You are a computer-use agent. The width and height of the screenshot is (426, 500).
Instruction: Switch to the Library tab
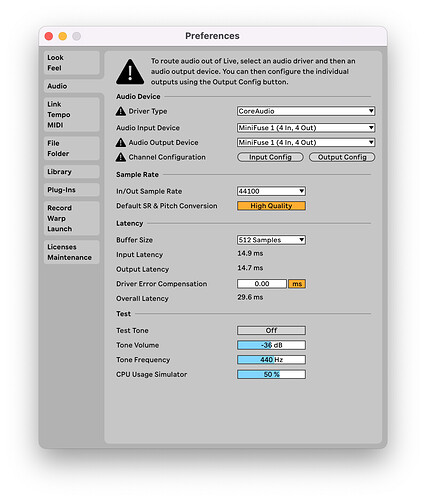coord(71,172)
